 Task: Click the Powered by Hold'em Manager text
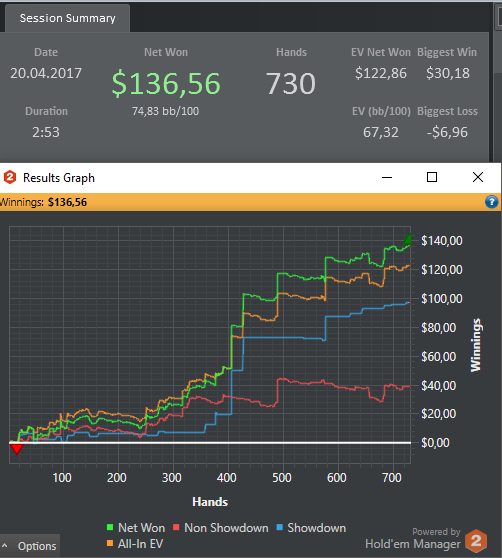pos(413,538)
